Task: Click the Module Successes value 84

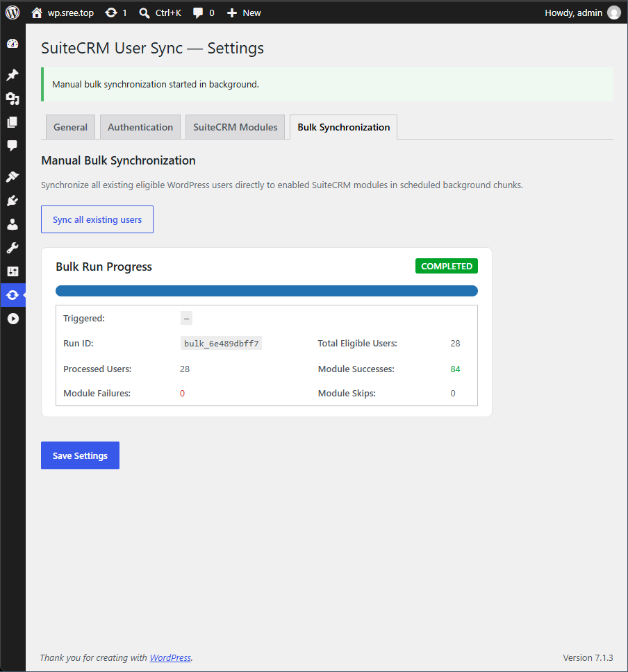Action: (455, 369)
